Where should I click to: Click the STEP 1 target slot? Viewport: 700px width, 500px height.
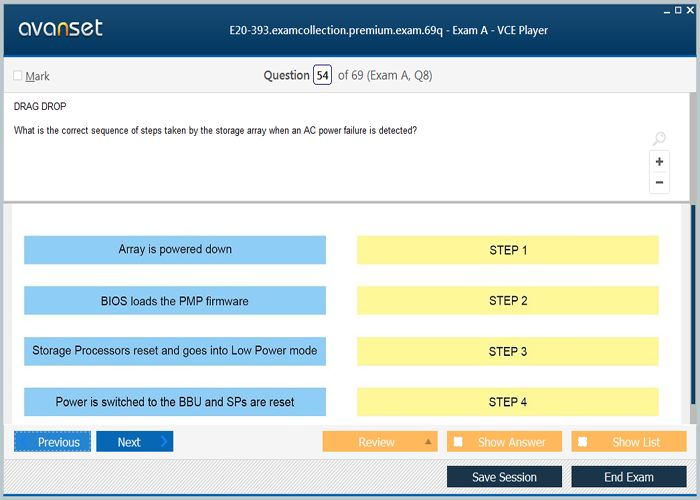pyautogui.click(x=507, y=250)
